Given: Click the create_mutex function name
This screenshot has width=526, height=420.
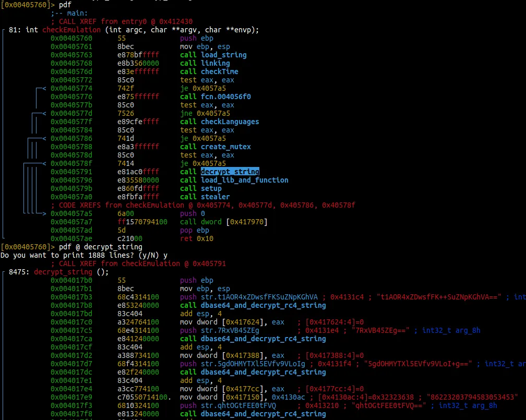Looking at the screenshot, I should click(226, 147).
